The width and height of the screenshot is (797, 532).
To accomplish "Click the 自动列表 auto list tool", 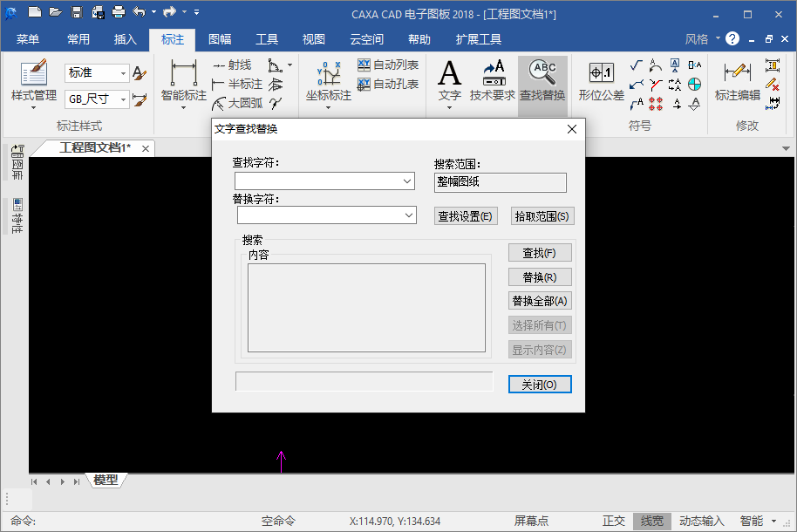I will point(388,65).
